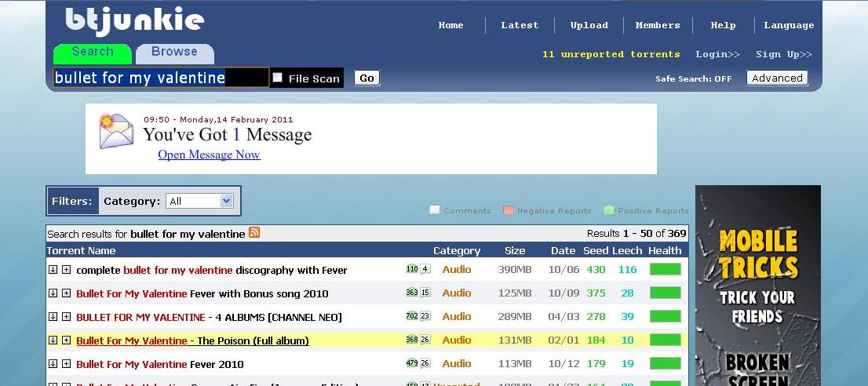Click Audio category in discography with Fever row

pos(457,269)
